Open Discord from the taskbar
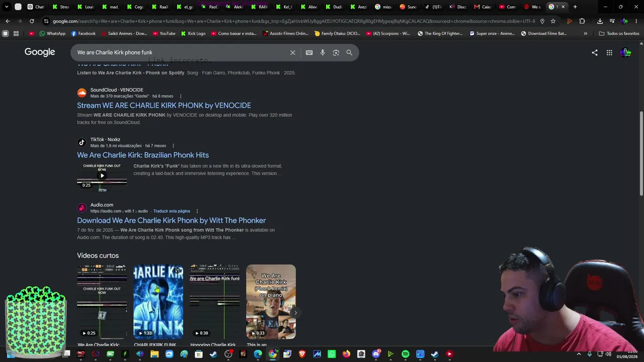Image resolution: width=644 pixels, height=362 pixels. [x=376, y=354]
